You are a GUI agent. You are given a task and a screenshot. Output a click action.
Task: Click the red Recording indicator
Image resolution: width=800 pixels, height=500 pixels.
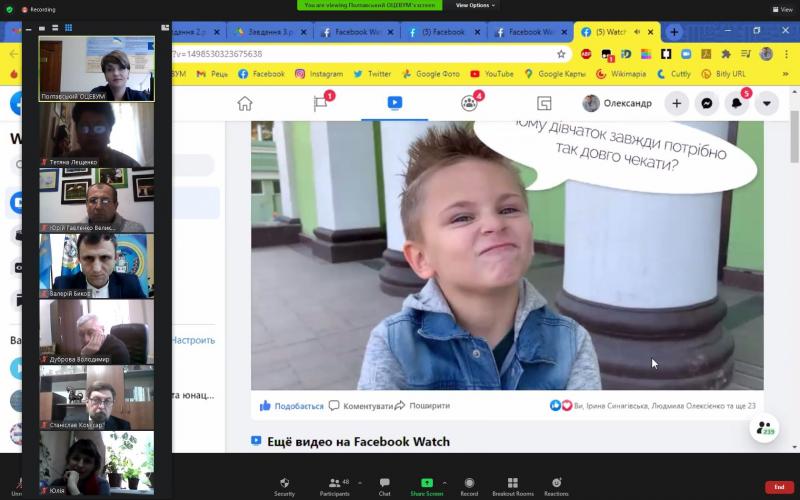click(x=39, y=10)
